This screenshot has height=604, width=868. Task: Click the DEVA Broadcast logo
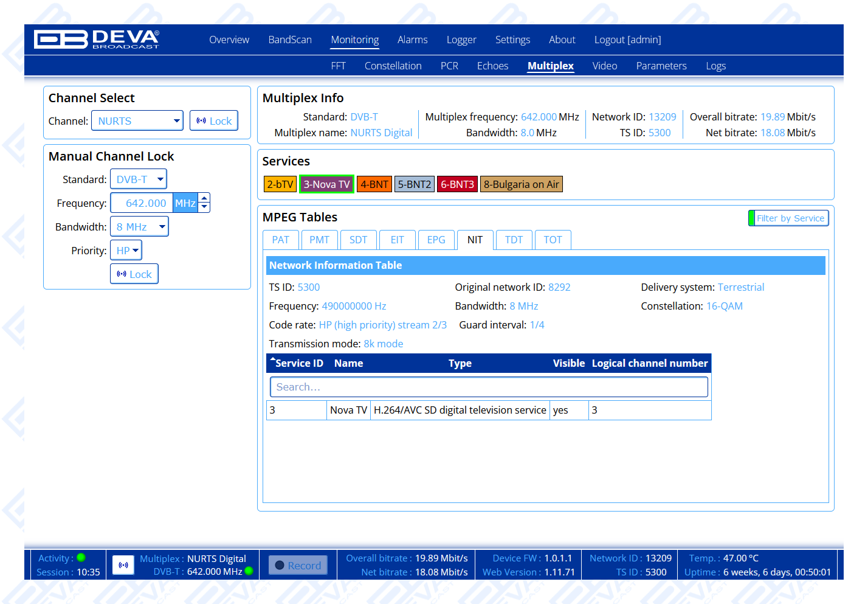pyautogui.click(x=97, y=40)
